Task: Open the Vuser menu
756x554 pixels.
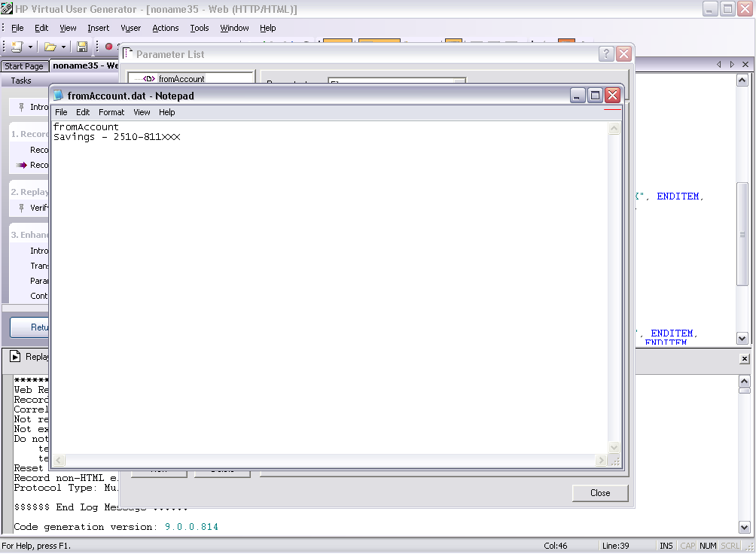Action: point(131,28)
